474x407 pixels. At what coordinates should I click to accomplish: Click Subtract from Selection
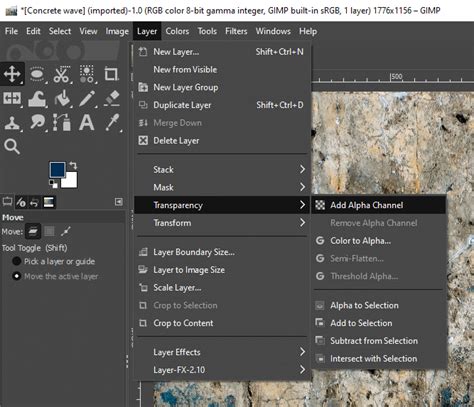point(379,341)
